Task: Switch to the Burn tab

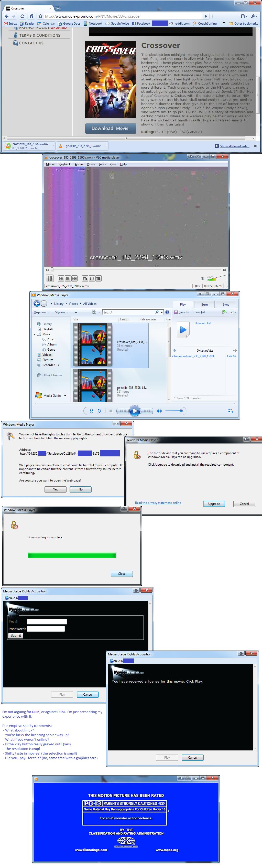Action: point(204,304)
